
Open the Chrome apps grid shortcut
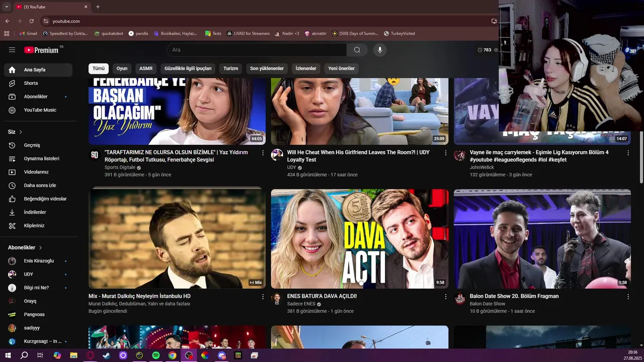[x=7, y=34]
